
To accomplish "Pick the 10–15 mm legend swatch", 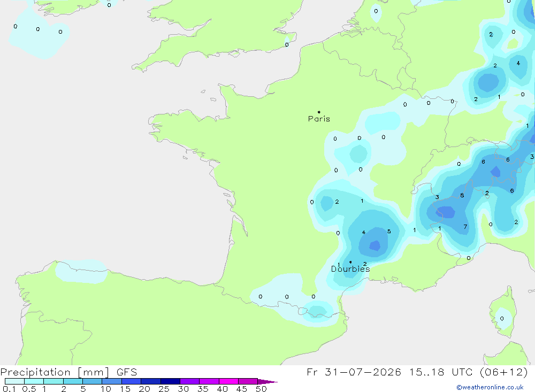I will tap(112, 381).
